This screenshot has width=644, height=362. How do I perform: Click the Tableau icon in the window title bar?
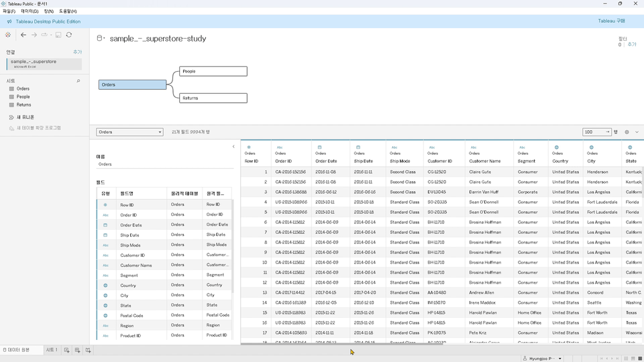coord(3,4)
